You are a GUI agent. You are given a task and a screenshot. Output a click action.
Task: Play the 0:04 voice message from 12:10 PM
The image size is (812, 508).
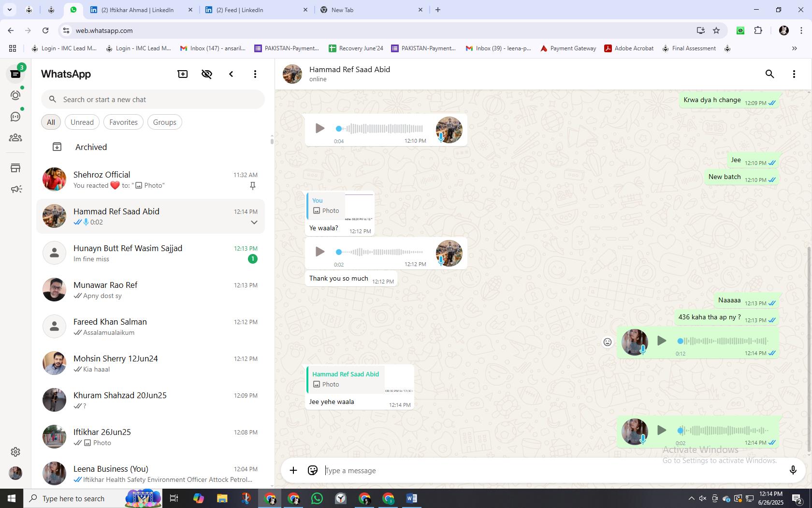(319, 128)
